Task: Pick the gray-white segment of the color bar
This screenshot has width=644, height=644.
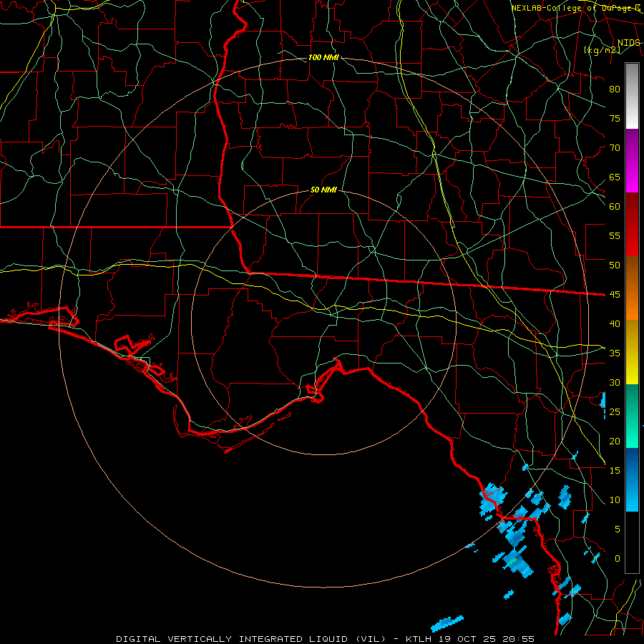Action: click(x=632, y=96)
